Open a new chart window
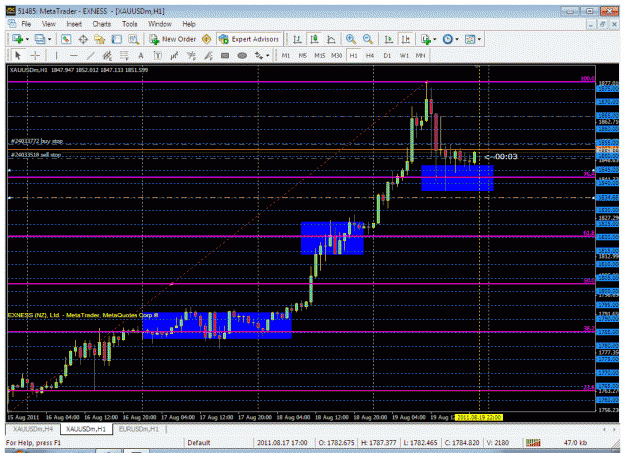This screenshot has width=625, height=453. (x=18, y=39)
